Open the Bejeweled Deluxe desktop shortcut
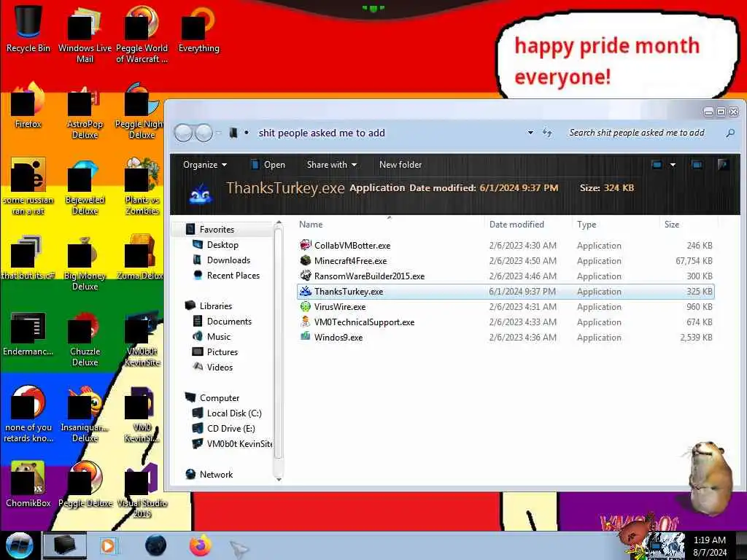 click(x=85, y=187)
